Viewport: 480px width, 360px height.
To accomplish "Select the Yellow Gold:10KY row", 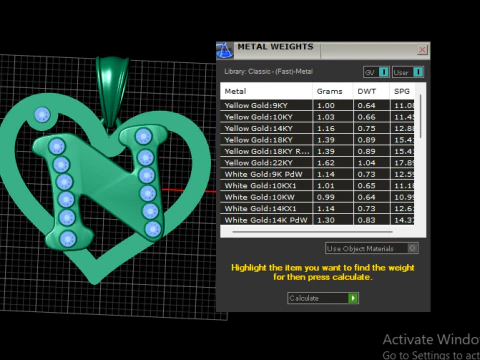I will point(317,117).
